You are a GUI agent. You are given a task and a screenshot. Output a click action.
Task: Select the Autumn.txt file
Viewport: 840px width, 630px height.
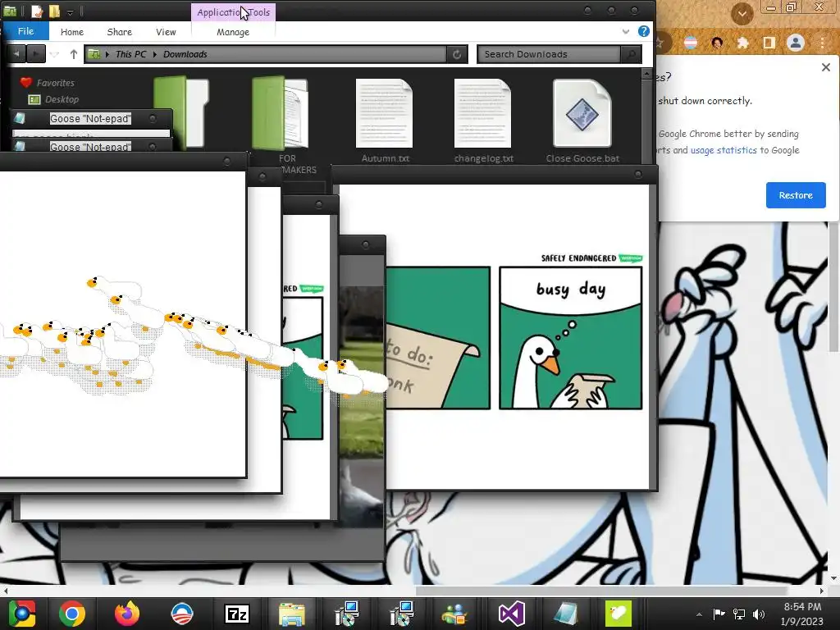tap(385, 121)
